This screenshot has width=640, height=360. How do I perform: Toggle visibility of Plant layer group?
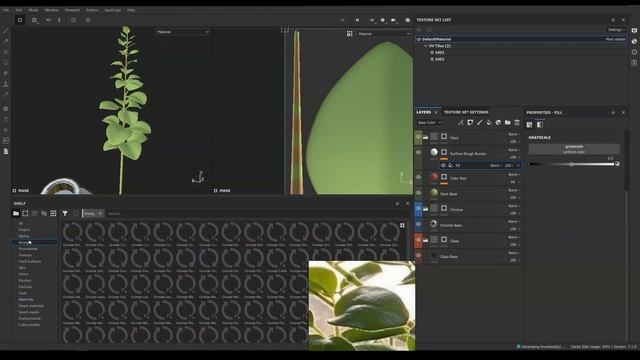(x=418, y=138)
